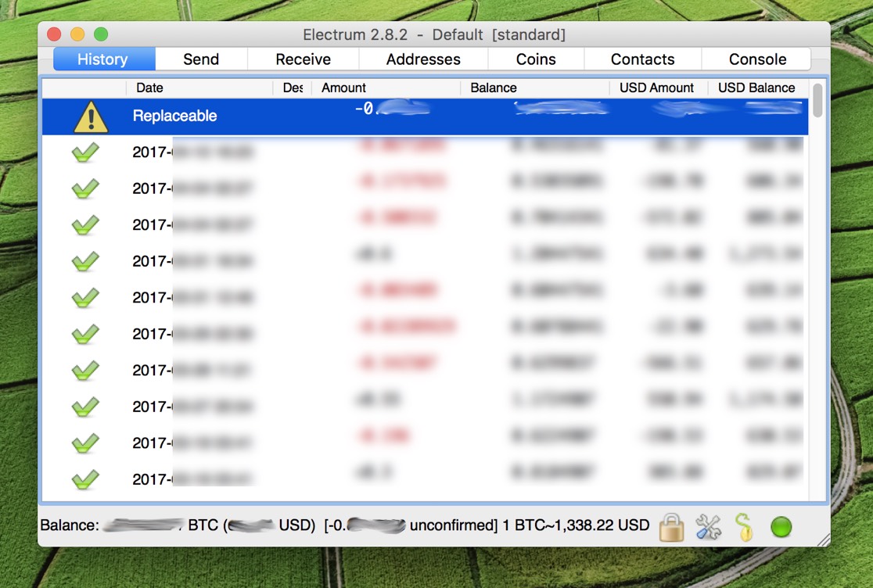Sort by the USD Amount column header

pos(659,88)
